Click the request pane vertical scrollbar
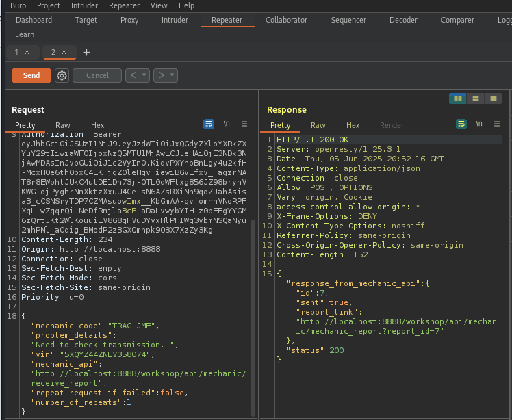This screenshot has height=420, width=512. pos(253,317)
